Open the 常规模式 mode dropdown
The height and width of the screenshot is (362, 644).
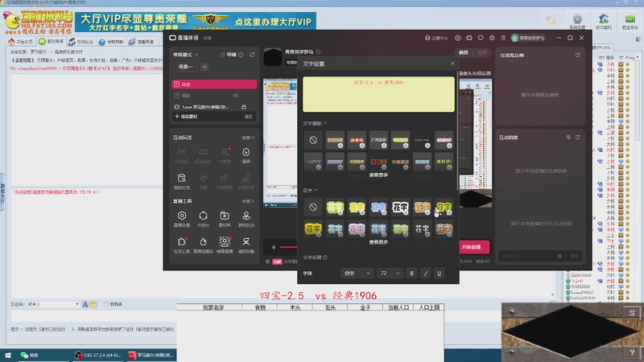coord(185,55)
